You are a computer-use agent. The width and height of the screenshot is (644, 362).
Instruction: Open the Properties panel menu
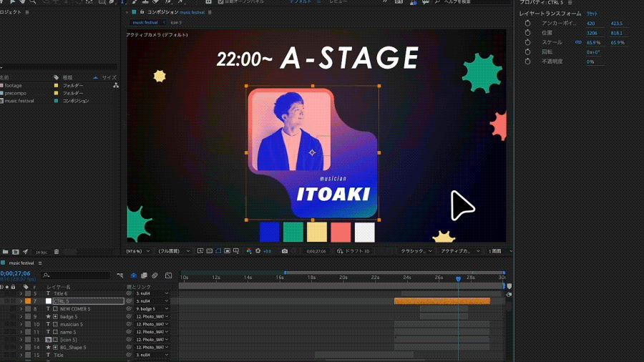(570, 2)
